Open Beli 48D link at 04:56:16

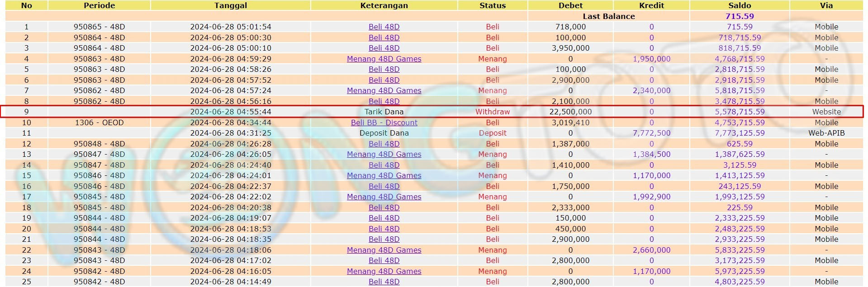click(x=384, y=101)
